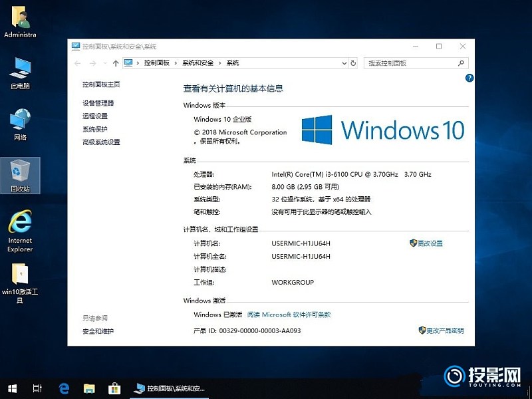Go to 控制面板主页
The width and height of the screenshot is (532, 399).
pyautogui.click(x=101, y=84)
